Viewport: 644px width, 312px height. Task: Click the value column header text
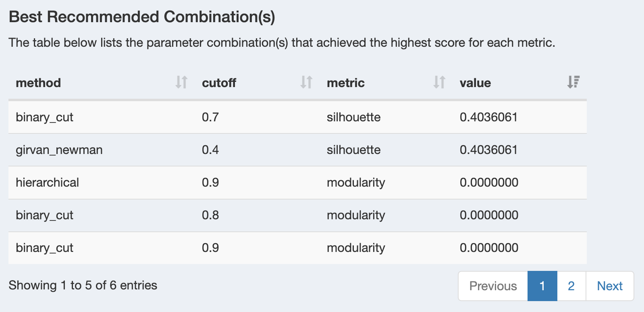476,83
